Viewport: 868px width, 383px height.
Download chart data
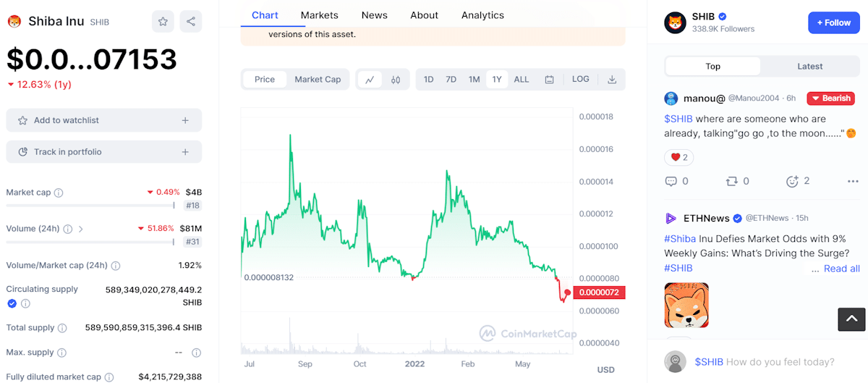click(x=612, y=80)
